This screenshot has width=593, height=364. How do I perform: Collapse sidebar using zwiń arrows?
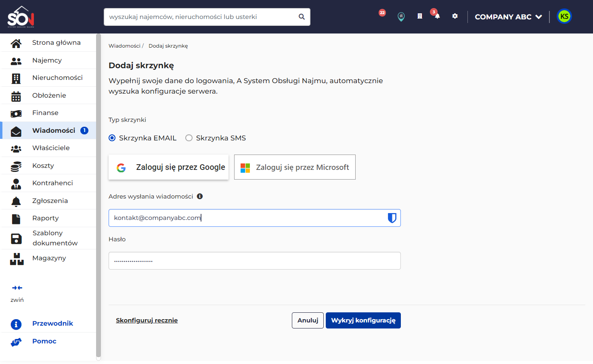tap(17, 288)
